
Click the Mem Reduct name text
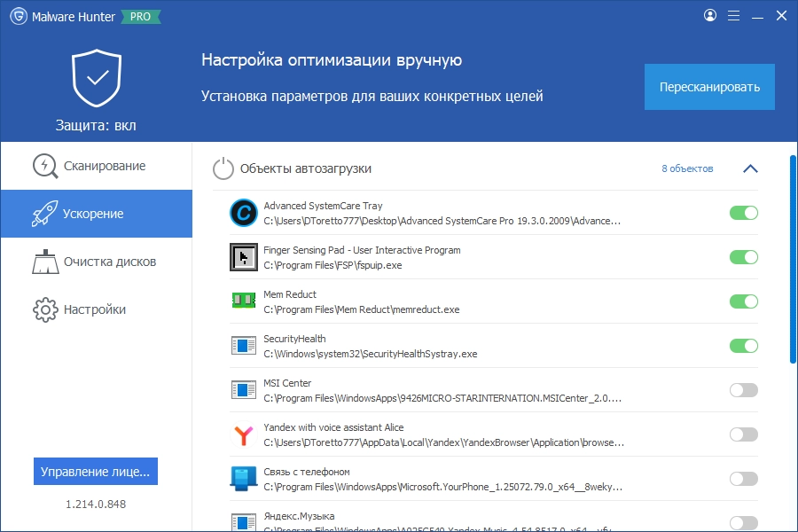(290, 294)
